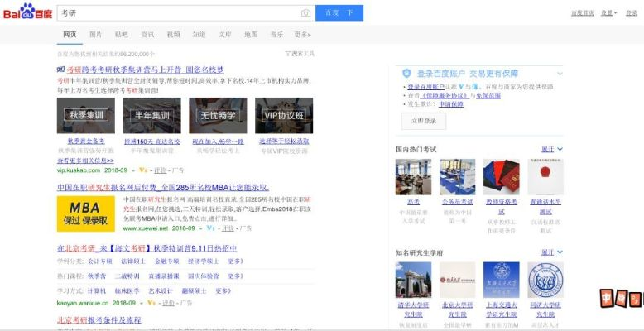Switch to the 地图 tab

coord(251,35)
